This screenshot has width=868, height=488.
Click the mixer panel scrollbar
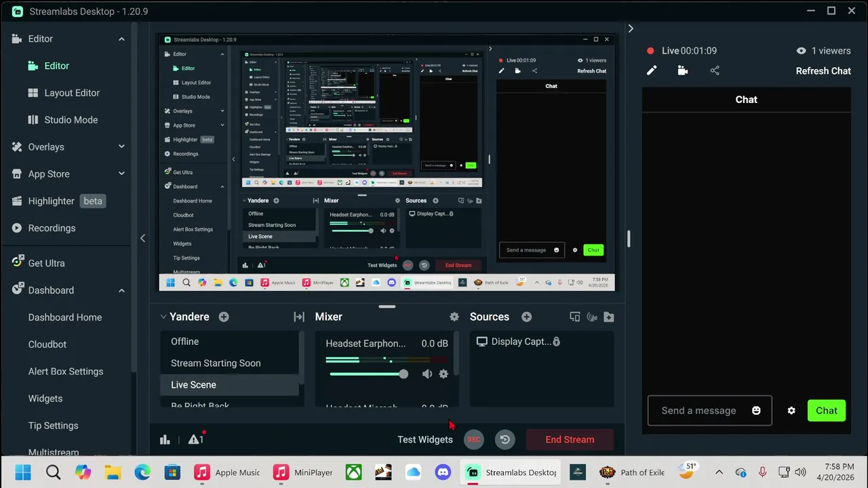457,354
